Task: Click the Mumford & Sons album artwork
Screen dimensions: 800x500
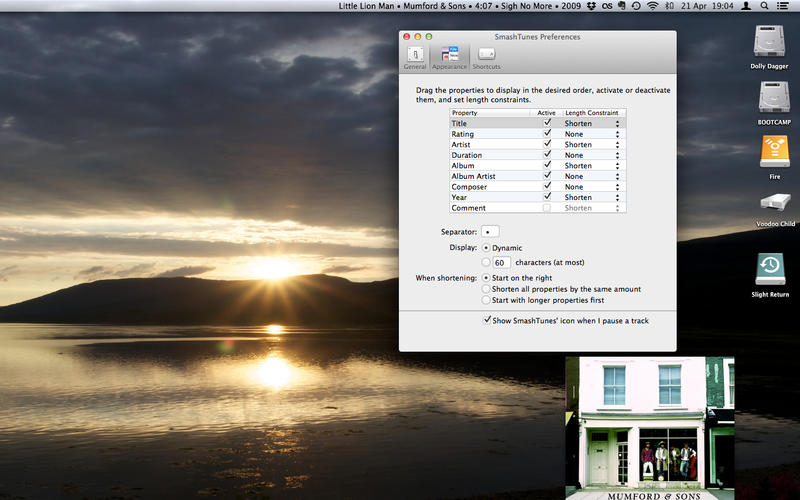Action: (x=650, y=427)
